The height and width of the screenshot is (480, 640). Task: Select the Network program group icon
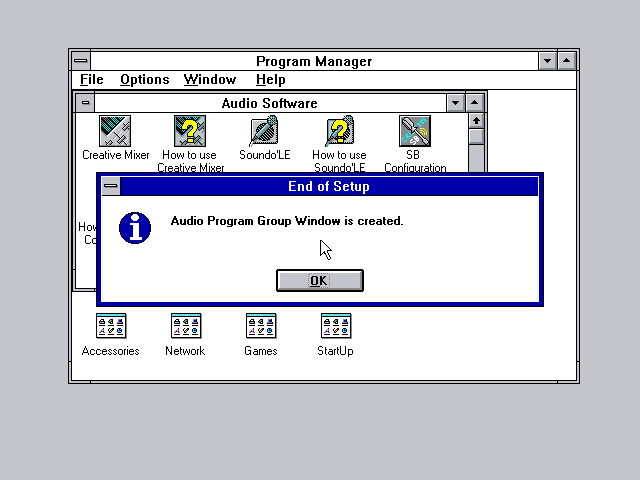186,326
